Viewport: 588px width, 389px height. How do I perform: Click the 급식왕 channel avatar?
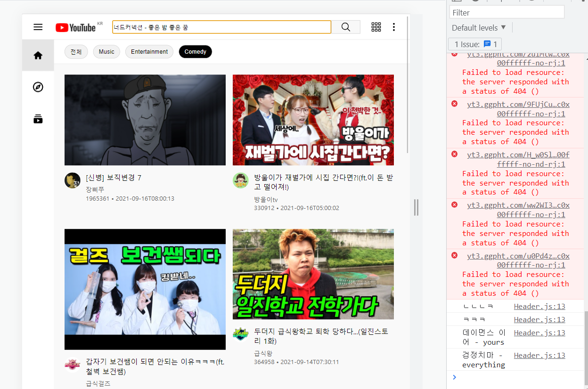point(241,334)
